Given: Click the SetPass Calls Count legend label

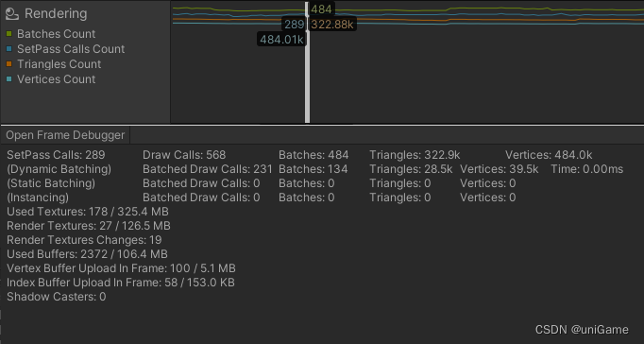Looking at the screenshot, I should point(71,49).
